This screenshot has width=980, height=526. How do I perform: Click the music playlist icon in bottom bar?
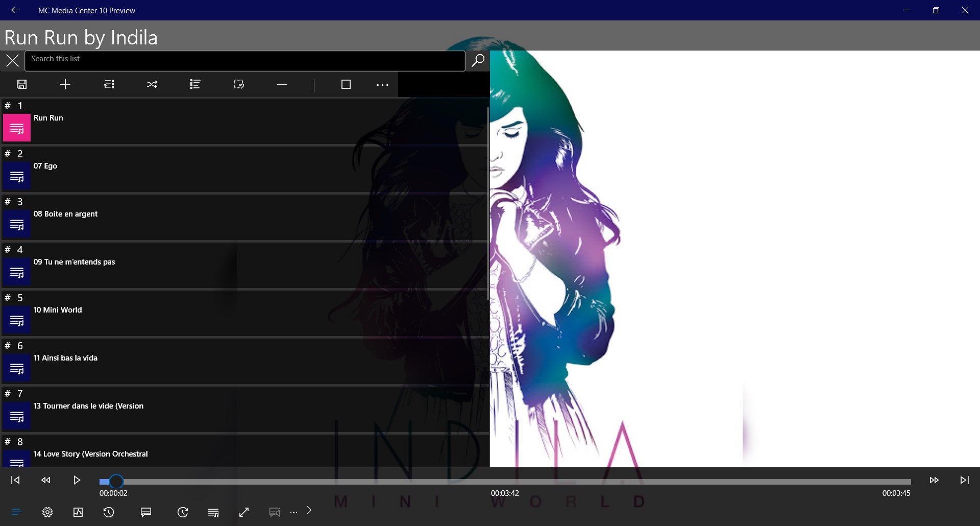(x=214, y=512)
